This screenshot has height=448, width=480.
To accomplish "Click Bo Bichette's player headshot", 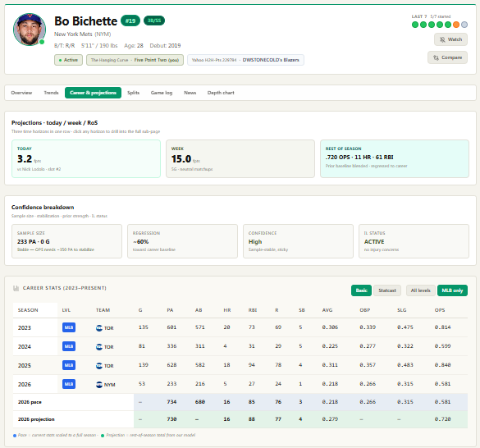I will click(30, 30).
